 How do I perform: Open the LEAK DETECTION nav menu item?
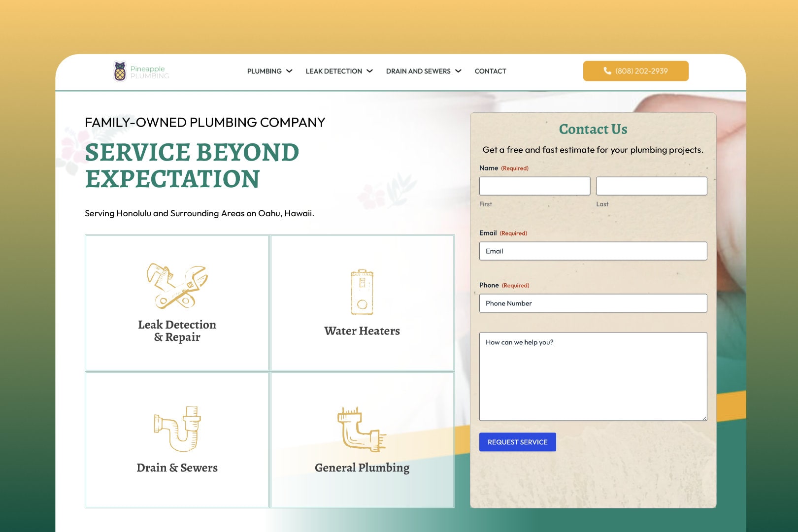(334, 71)
